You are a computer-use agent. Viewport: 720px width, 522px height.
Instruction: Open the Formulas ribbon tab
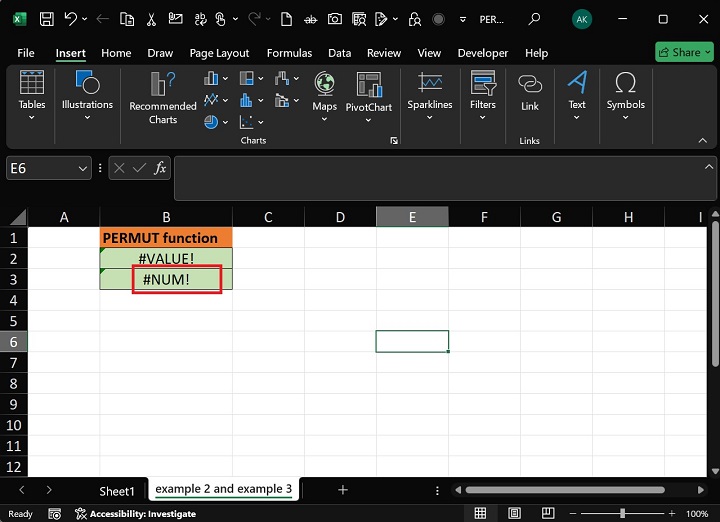(x=288, y=53)
